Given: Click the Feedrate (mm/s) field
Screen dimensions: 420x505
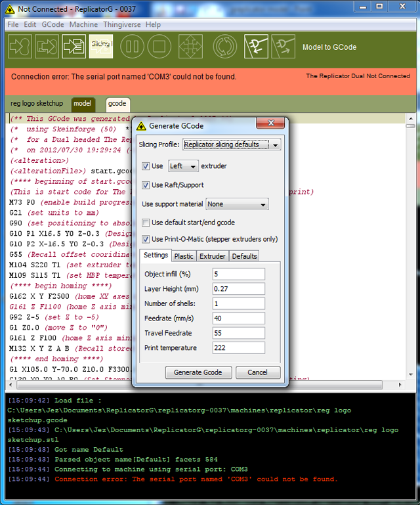Looking at the screenshot, I should (x=239, y=318).
